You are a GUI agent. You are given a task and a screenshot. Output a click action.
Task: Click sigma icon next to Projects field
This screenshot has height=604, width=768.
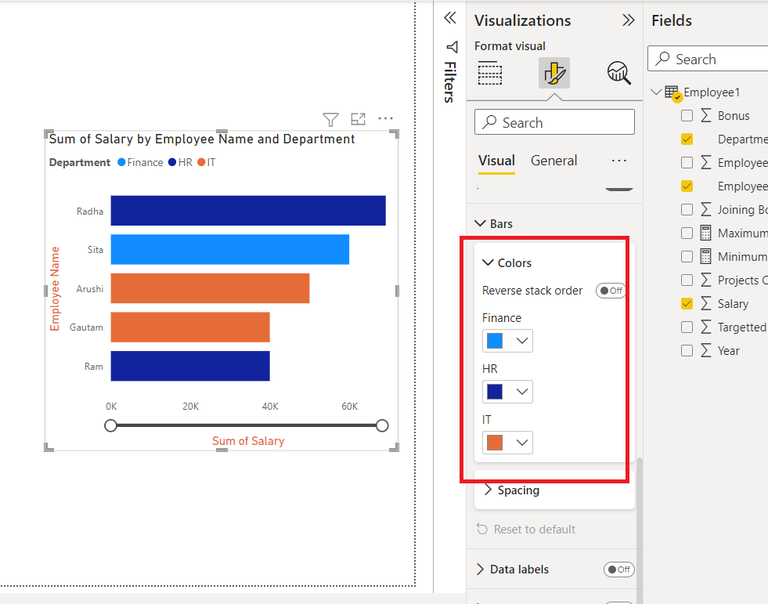tap(706, 280)
